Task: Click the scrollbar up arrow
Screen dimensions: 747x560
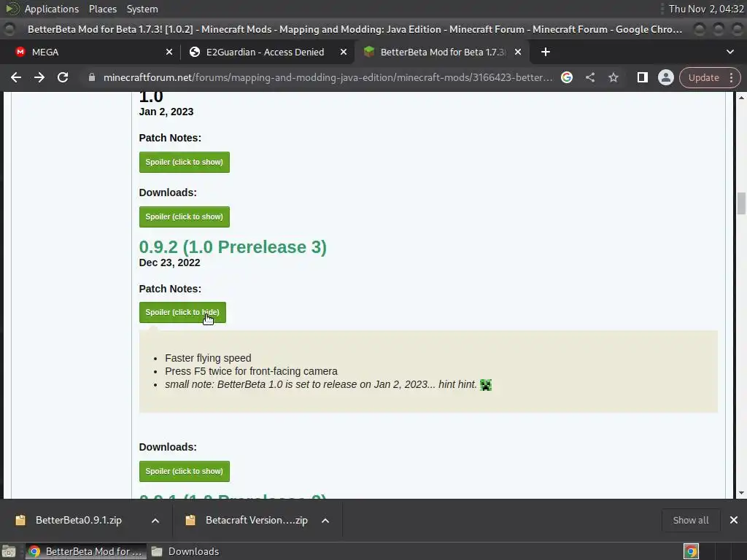Action: click(x=741, y=98)
